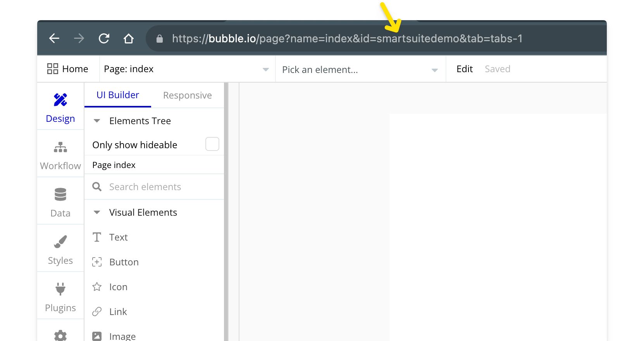Click the browser reload button
The height and width of the screenshot is (341, 644).
(104, 38)
